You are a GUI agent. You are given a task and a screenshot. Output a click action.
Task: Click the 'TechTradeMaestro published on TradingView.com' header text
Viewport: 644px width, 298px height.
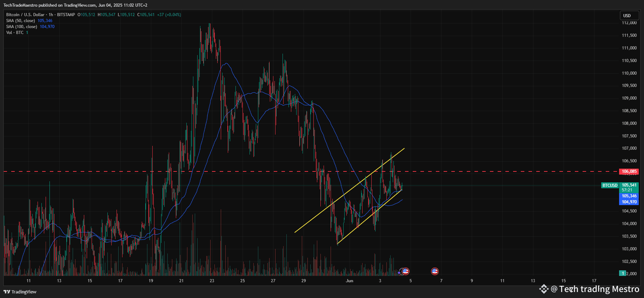click(x=49, y=5)
